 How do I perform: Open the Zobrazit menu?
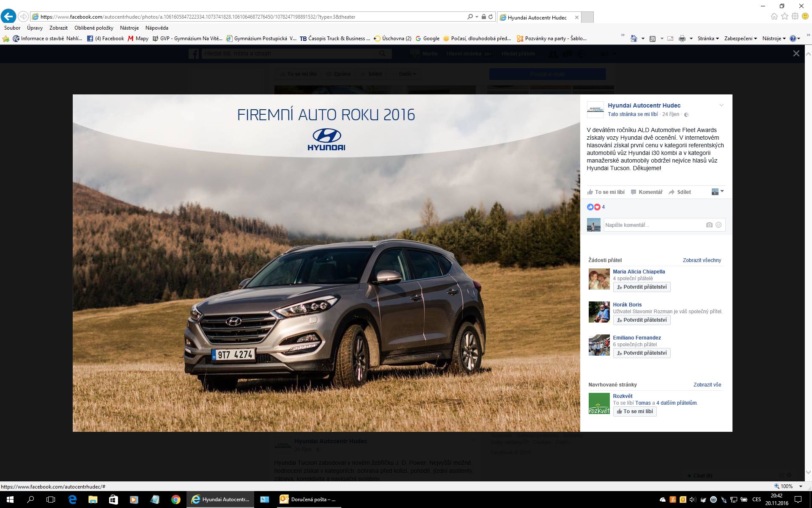[x=58, y=28]
